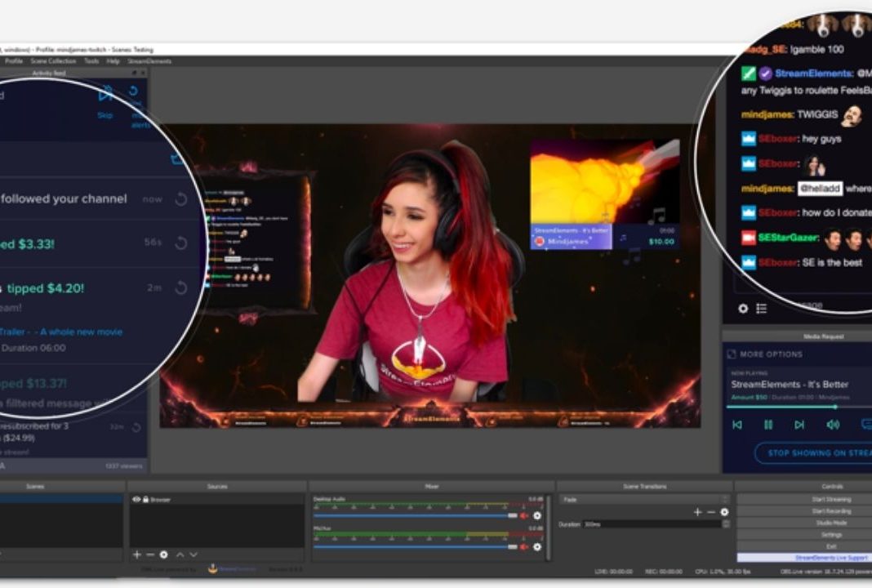Pause the media request playback
The height and width of the screenshot is (588, 872).
click(x=768, y=425)
